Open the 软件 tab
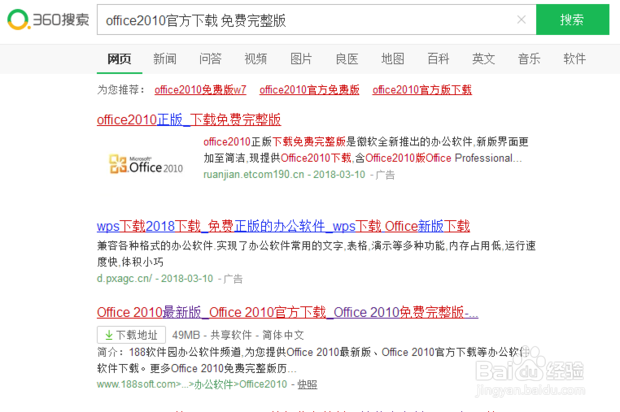This screenshot has width=620, height=412. point(575,59)
